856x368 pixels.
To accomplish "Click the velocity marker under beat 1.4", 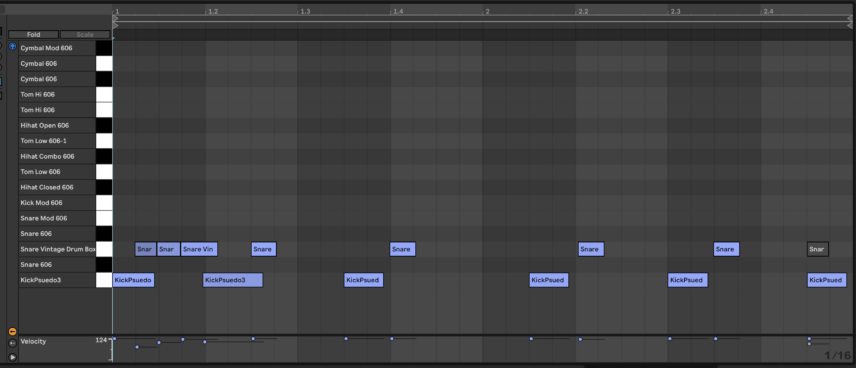I will [x=392, y=339].
